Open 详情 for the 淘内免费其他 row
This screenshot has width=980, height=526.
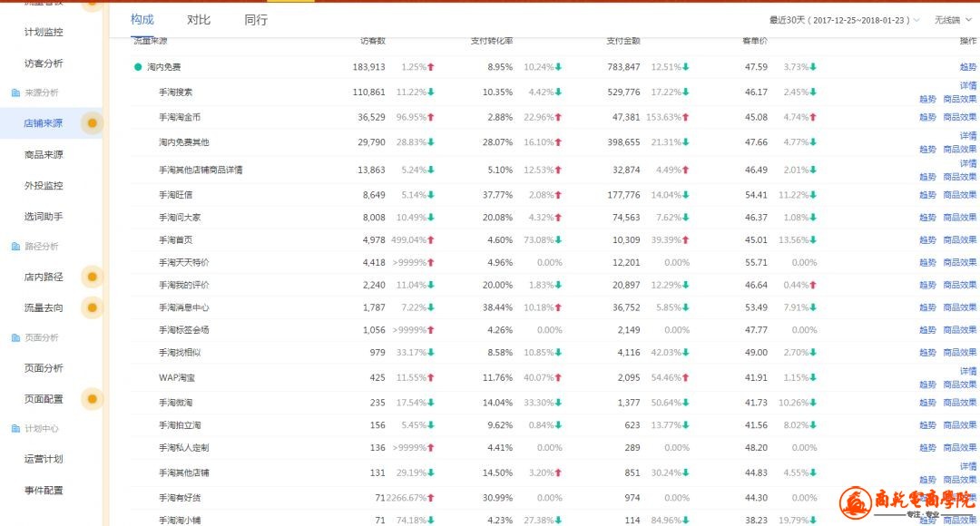967,135
